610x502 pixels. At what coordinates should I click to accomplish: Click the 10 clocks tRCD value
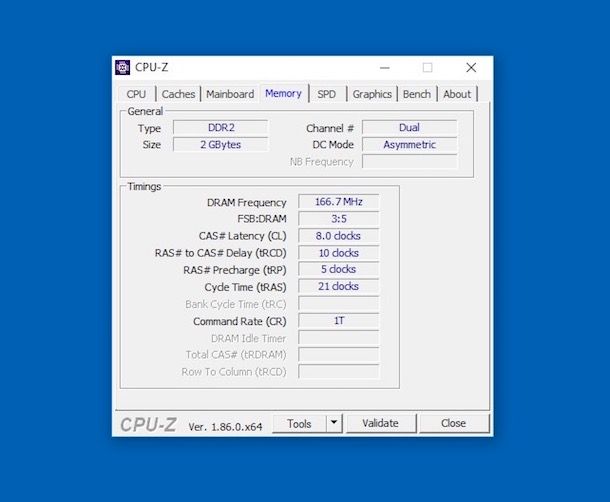point(339,253)
